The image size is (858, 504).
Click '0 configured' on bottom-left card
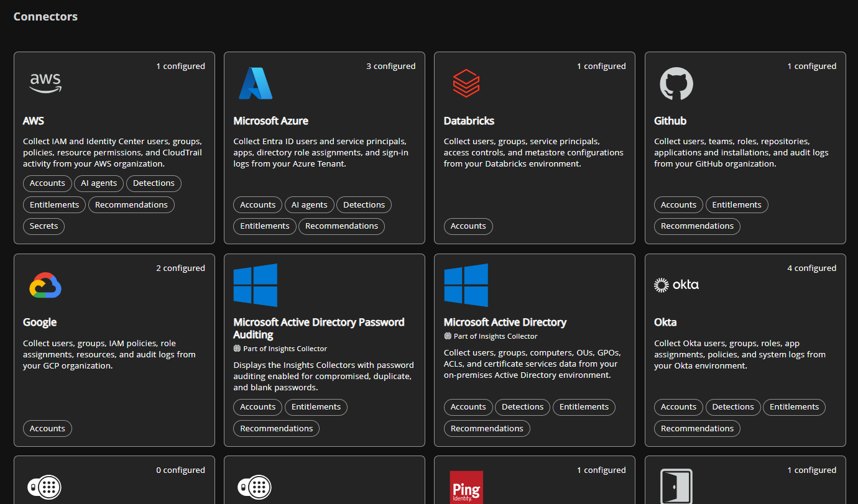tap(180, 470)
